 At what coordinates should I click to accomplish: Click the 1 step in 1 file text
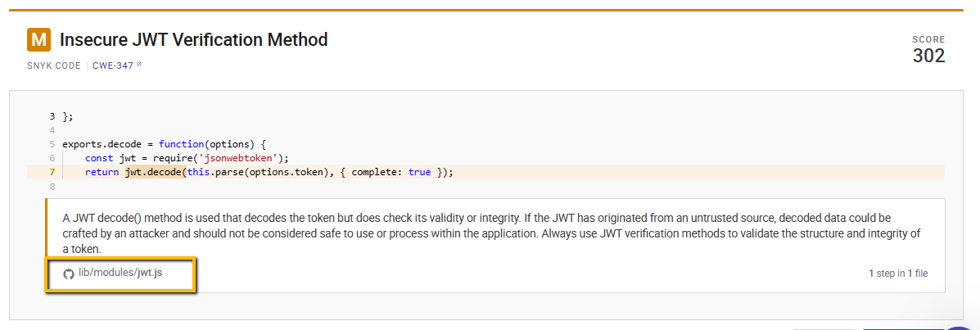click(898, 273)
